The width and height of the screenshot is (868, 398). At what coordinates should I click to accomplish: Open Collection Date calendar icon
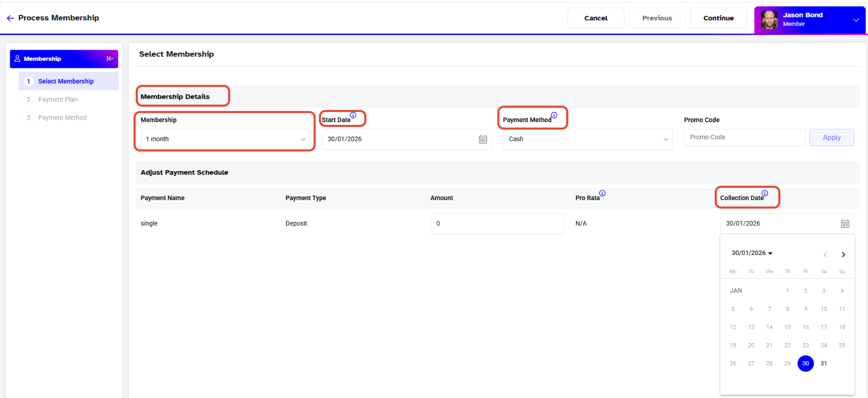[x=845, y=224]
